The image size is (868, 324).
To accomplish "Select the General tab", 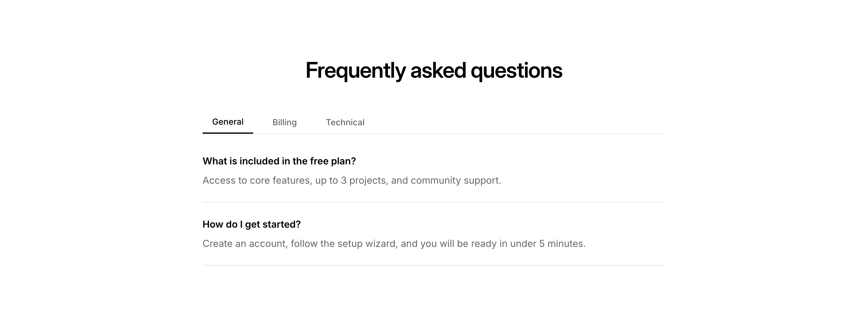I will 228,122.
